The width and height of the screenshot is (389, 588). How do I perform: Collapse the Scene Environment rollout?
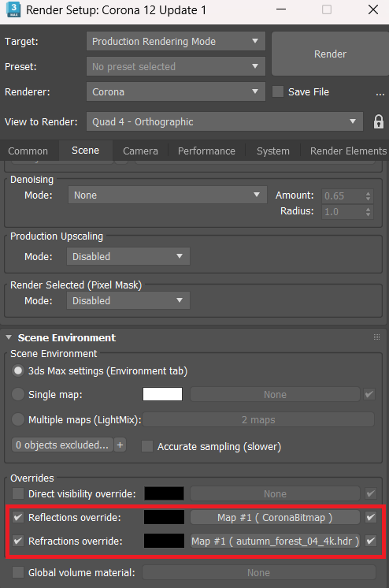point(9,337)
